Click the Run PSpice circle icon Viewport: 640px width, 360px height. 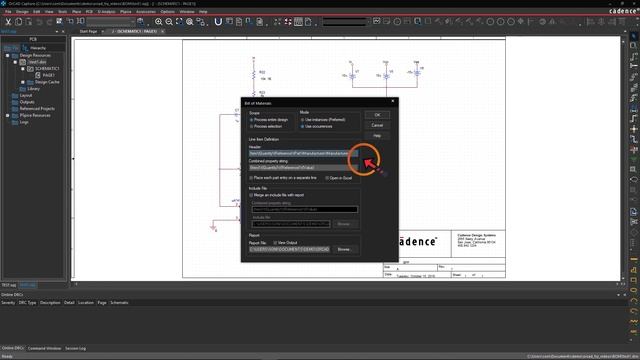point(397,22)
